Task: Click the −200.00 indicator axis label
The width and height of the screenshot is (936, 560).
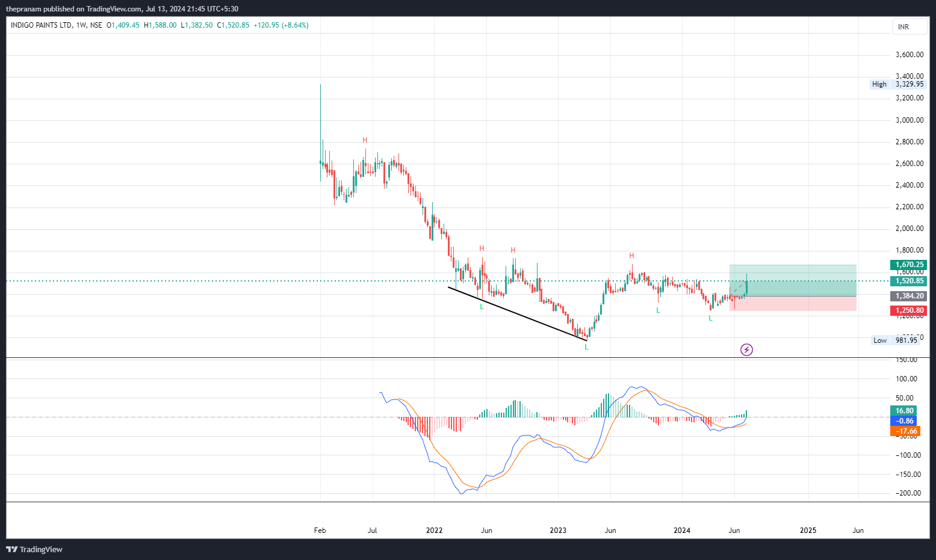Action: click(908, 493)
